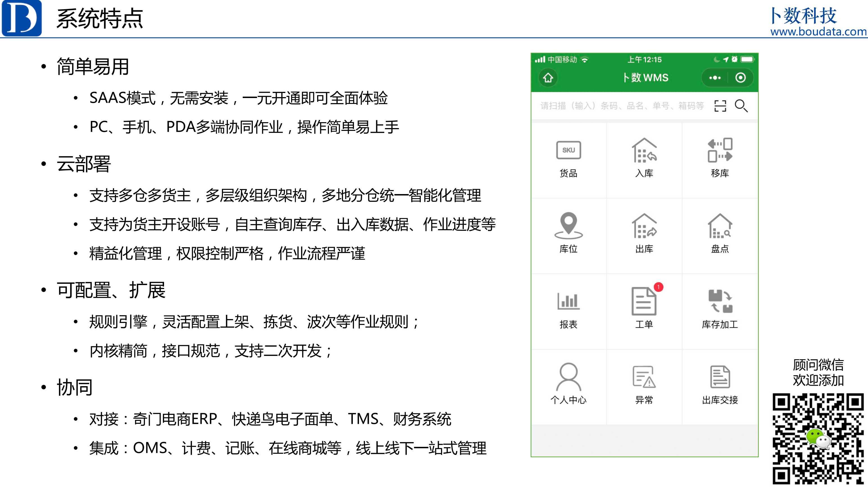Open the 出库 outbound icon
The width and height of the screenshot is (868, 487).
[644, 226]
